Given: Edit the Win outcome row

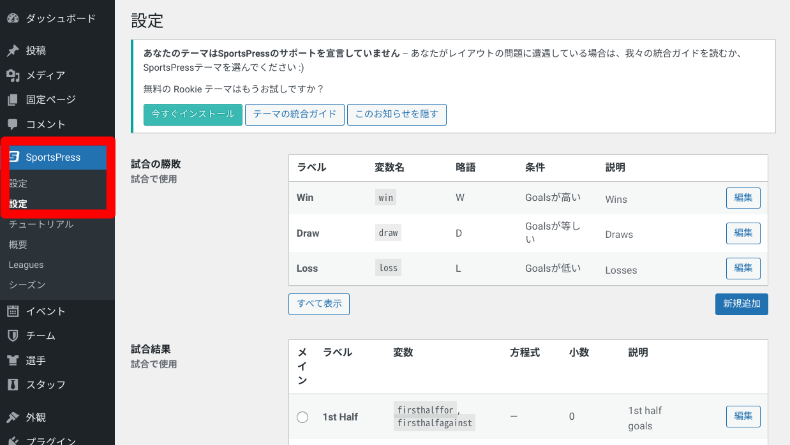Looking at the screenshot, I should point(743,198).
